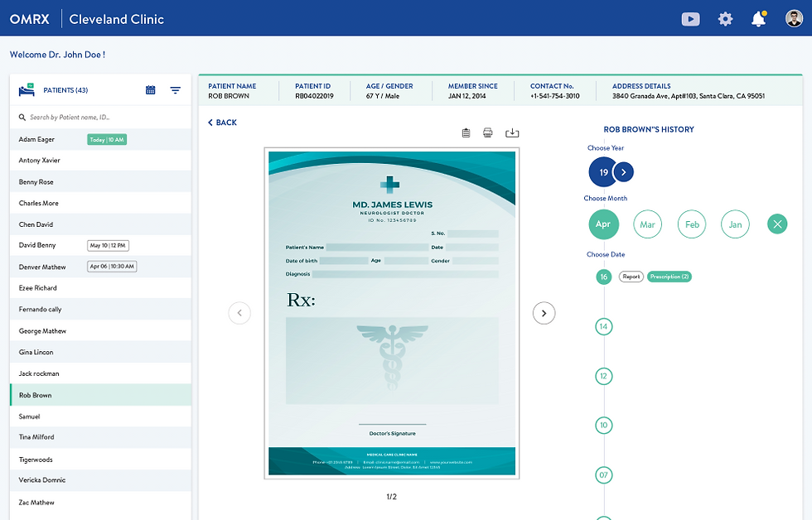
Task: Go back using the BACK link
Action: click(223, 123)
